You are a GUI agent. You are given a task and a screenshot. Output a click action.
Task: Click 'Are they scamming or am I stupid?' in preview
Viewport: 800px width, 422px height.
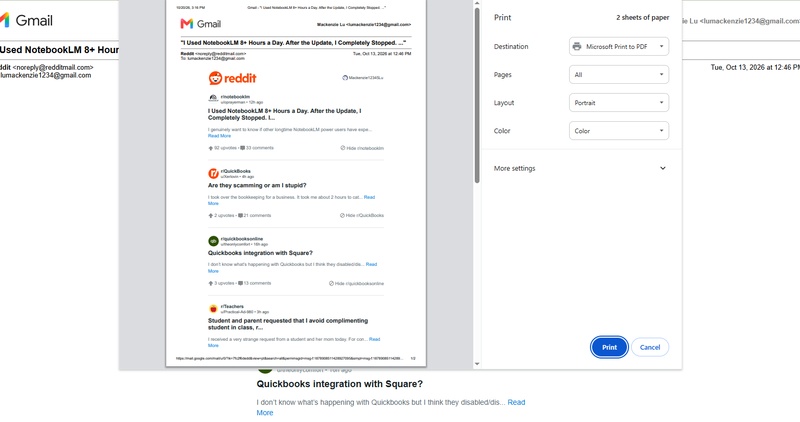tap(257, 185)
